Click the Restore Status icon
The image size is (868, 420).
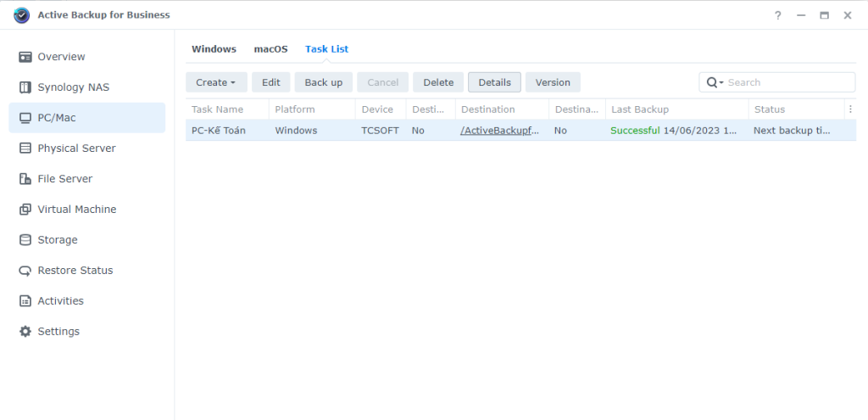[x=25, y=271]
